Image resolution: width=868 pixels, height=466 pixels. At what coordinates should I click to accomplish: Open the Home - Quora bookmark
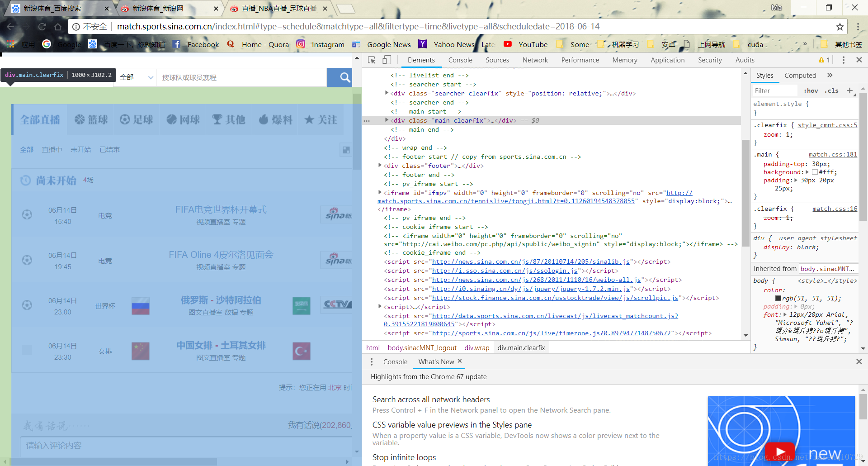tap(258, 44)
